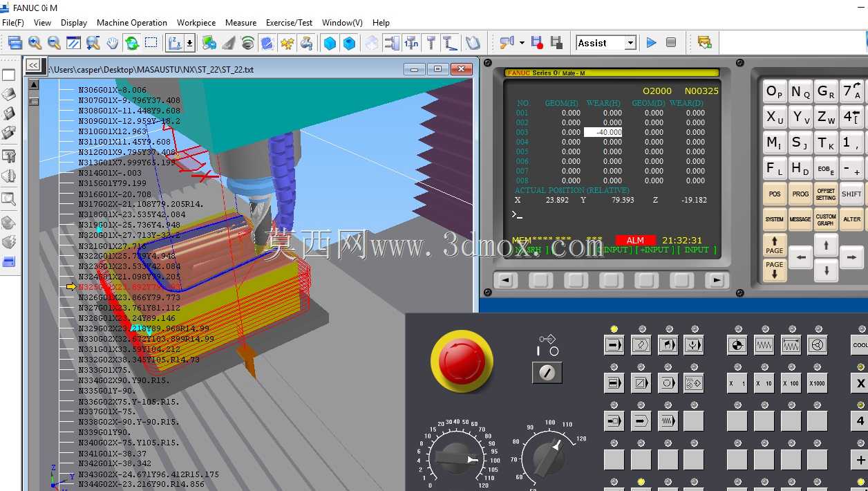
Task: Open the Workpiece menu
Action: pyautogui.click(x=196, y=23)
